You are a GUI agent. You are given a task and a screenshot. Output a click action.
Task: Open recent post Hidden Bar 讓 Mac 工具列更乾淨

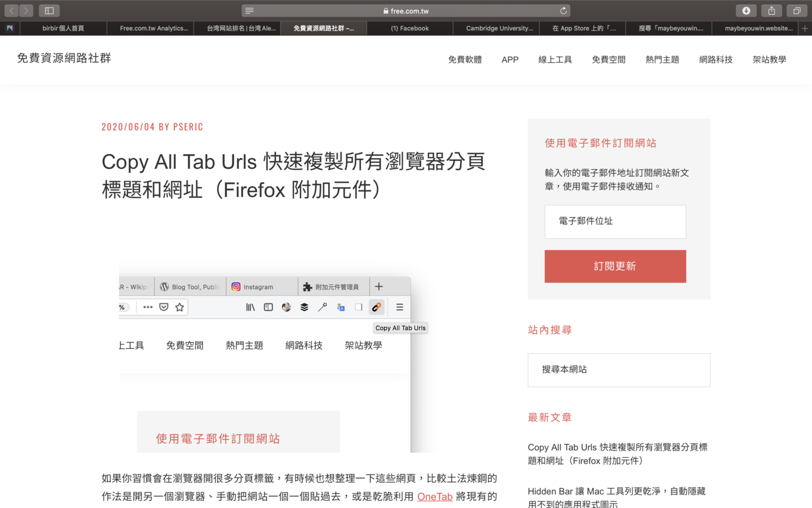(x=617, y=497)
